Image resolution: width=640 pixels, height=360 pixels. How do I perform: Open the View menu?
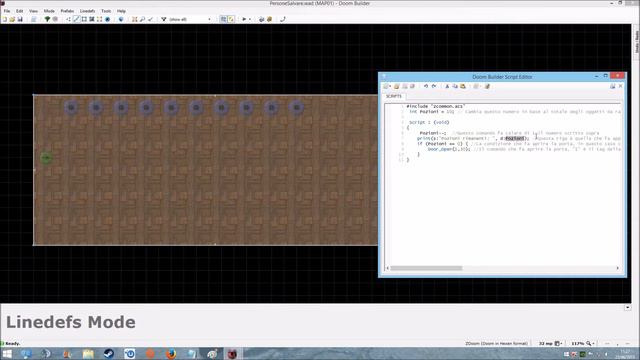coord(33,11)
